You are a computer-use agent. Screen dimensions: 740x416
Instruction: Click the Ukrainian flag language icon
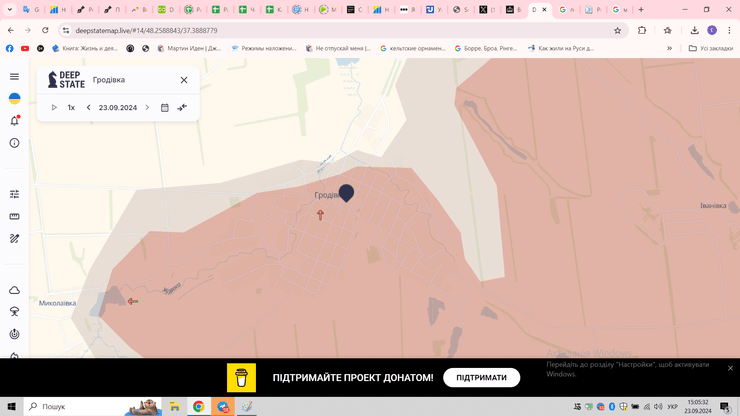click(14, 98)
